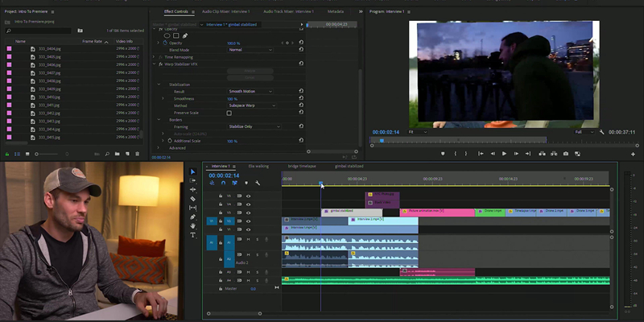Open the Blend Mode dropdown
The height and width of the screenshot is (322, 644).
pos(250,50)
